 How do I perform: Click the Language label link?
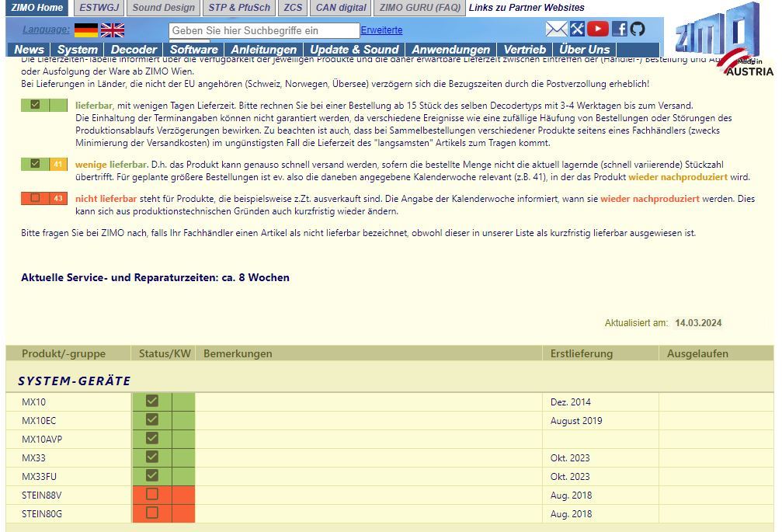pyautogui.click(x=46, y=30)
